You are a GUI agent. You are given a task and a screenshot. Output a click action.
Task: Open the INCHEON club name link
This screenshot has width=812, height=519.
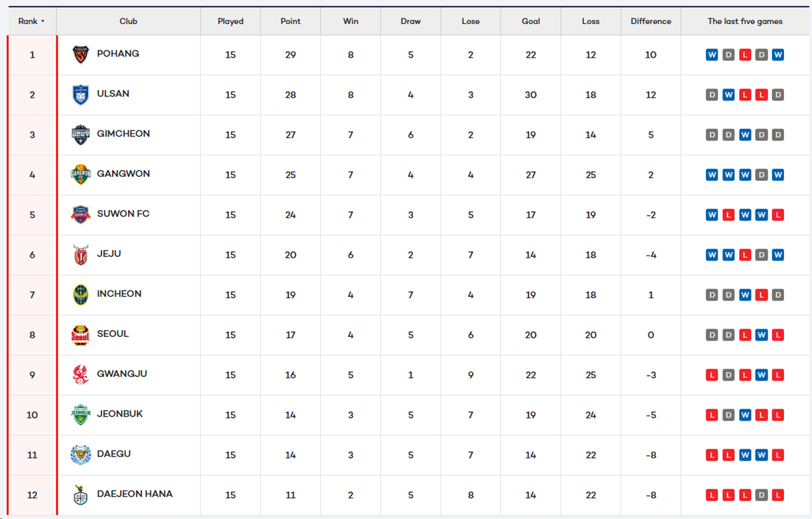pyautogui.click(x=119, y=294)
